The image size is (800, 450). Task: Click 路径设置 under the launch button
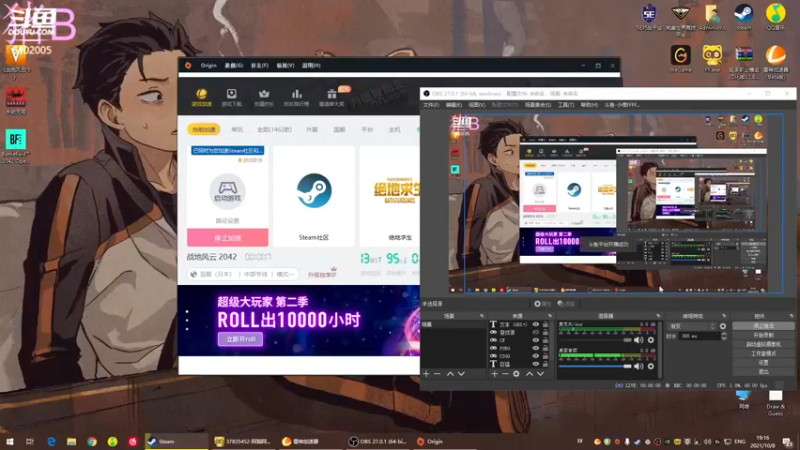(228, 220)
